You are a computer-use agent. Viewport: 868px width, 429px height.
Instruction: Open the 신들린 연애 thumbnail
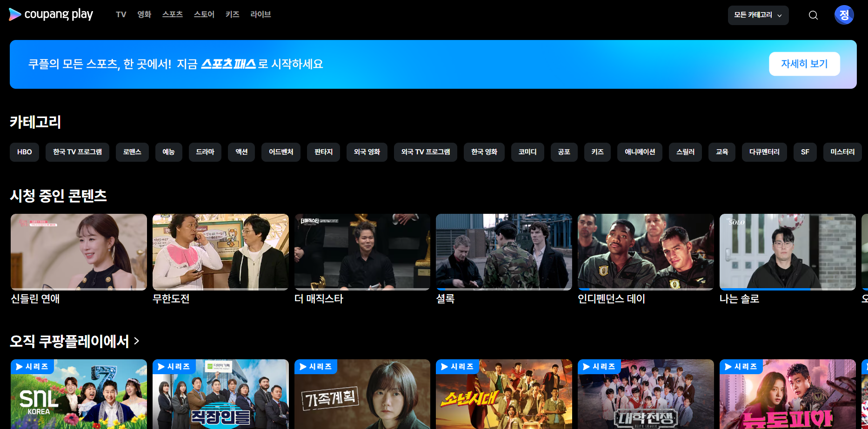79,252
